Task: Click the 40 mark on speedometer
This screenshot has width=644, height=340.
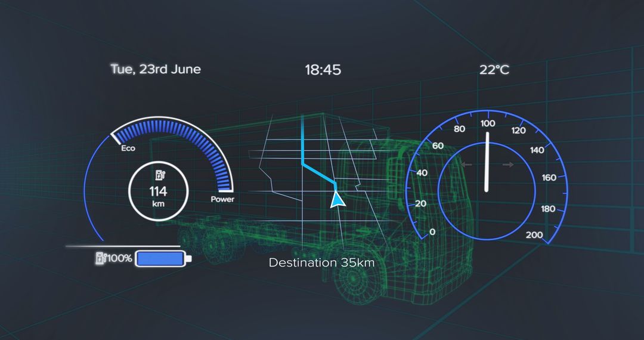Action: pos(422,173)
